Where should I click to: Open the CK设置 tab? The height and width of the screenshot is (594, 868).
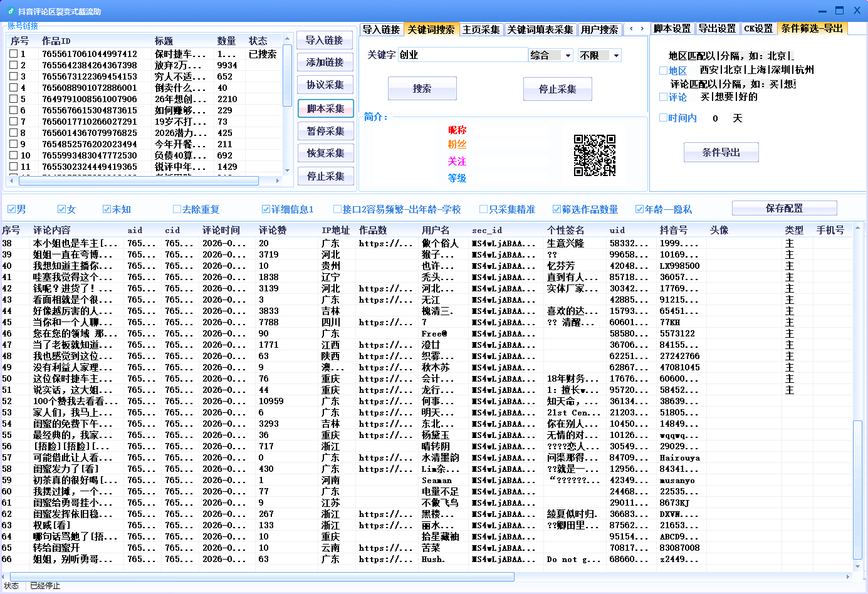point(758,28)
